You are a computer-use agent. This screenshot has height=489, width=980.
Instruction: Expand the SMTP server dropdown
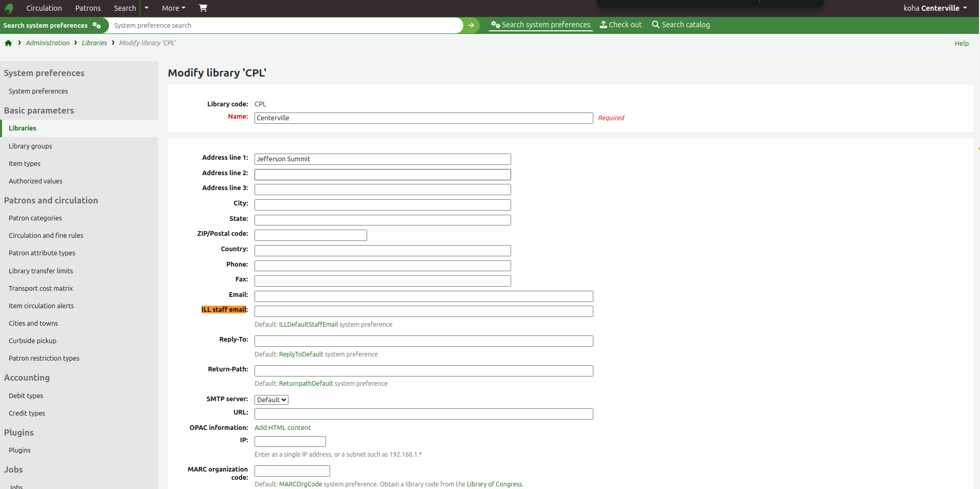(x=271, y=400)
